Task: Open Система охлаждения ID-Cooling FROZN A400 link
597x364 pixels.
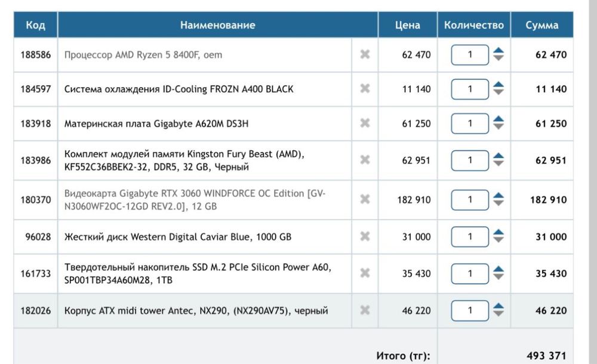Action: (179, 89)
